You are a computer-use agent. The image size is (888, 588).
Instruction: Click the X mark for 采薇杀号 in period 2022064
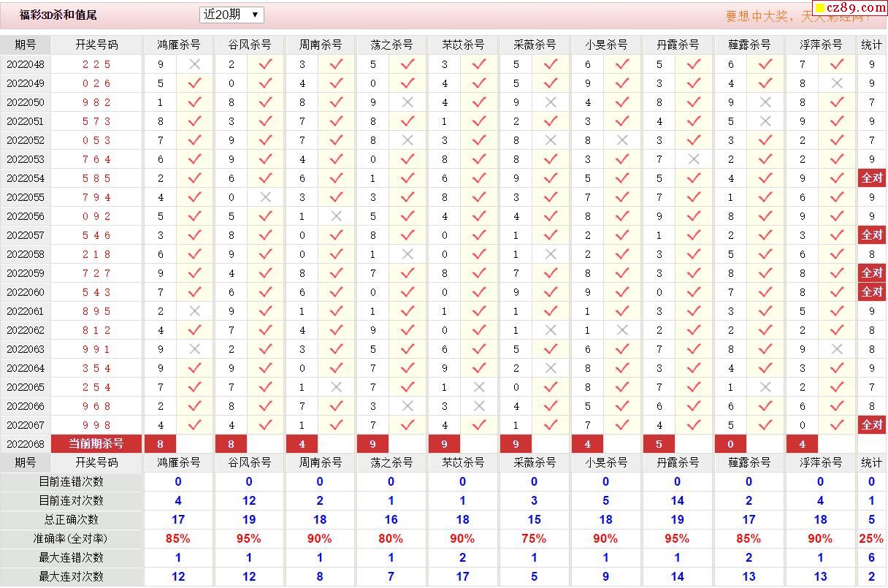coord(551,368)
